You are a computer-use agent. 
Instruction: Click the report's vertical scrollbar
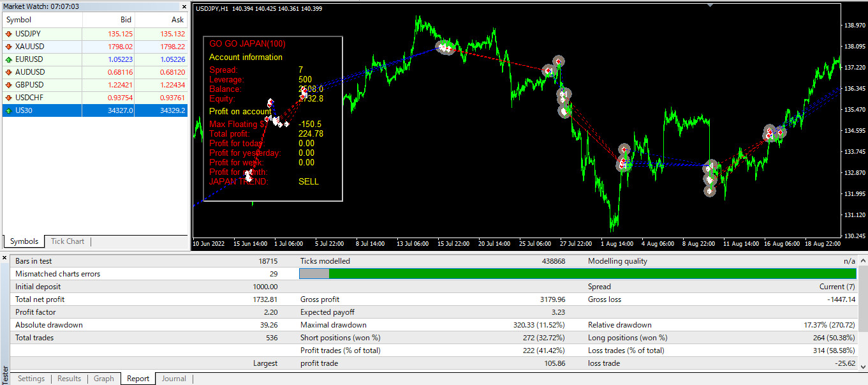863,313
